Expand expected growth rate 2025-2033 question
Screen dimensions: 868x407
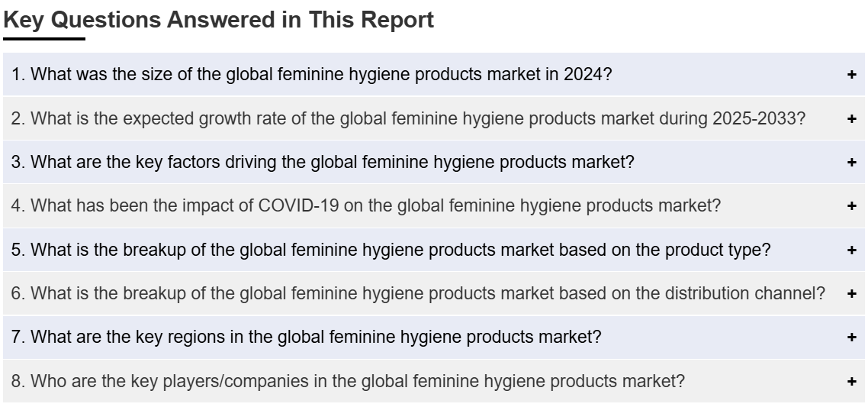click(433, 118)
